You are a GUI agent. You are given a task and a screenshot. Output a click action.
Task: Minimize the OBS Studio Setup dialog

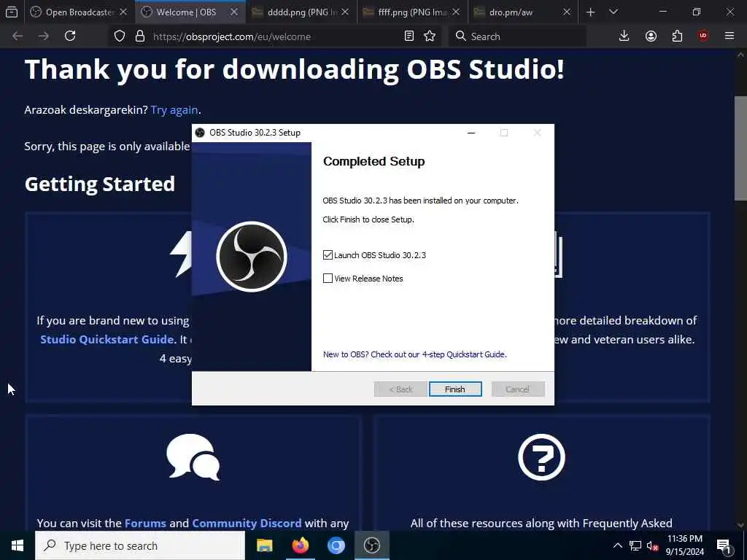pyautogui.click(x=471, y=133)
